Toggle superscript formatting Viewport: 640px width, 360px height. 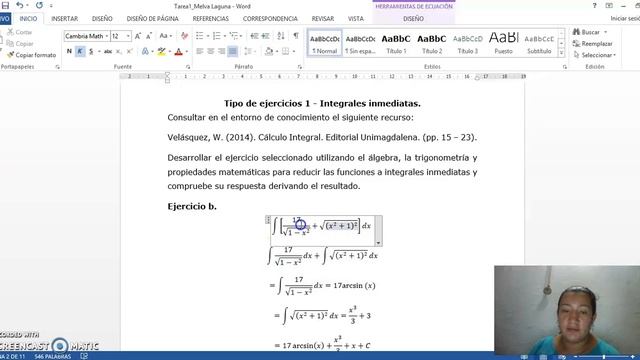click(x=129, y=51)
